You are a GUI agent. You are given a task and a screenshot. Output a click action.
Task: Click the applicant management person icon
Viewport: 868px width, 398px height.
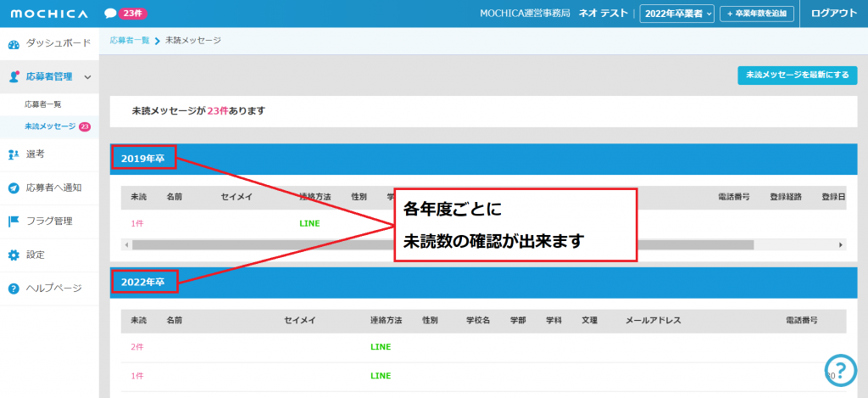tap(14, 76)
